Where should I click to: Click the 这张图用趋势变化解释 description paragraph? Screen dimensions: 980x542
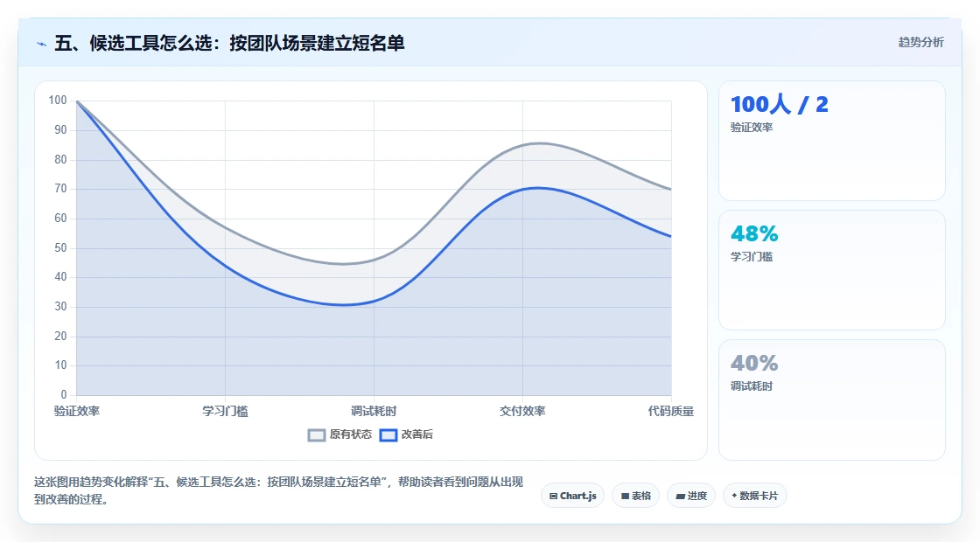click(x=279, y=490)
